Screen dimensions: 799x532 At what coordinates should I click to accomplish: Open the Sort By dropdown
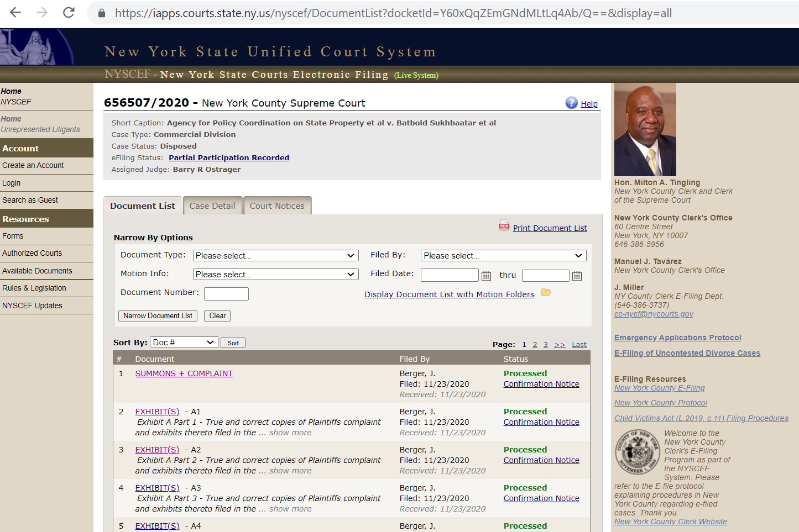[x=184, y=343]
